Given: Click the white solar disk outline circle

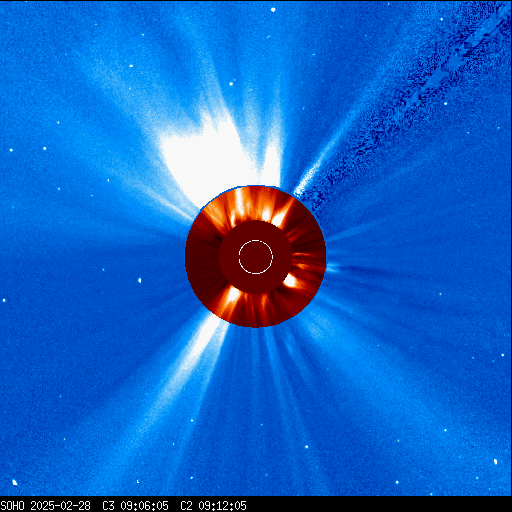Looking at the screenshot, I should click(256, 257).
